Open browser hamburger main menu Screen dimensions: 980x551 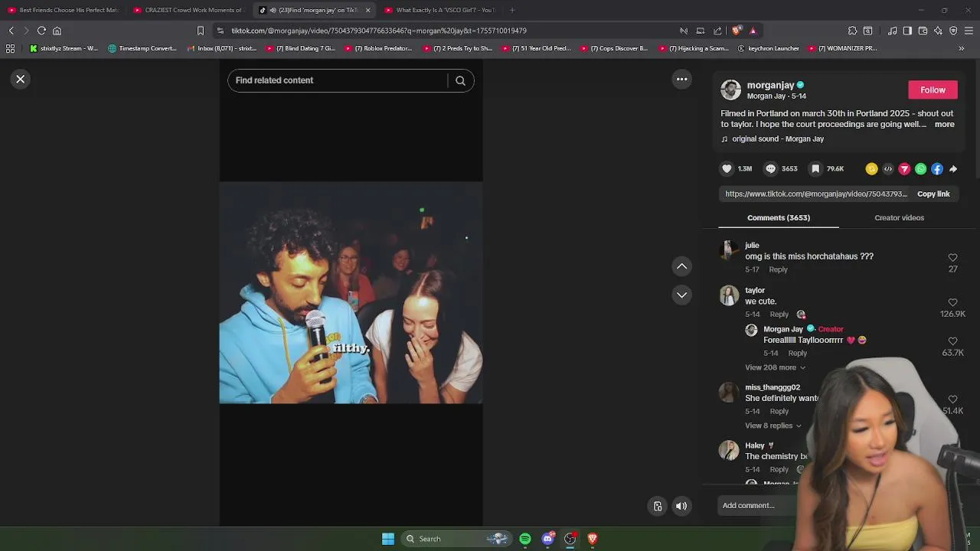tap(969, 31)
